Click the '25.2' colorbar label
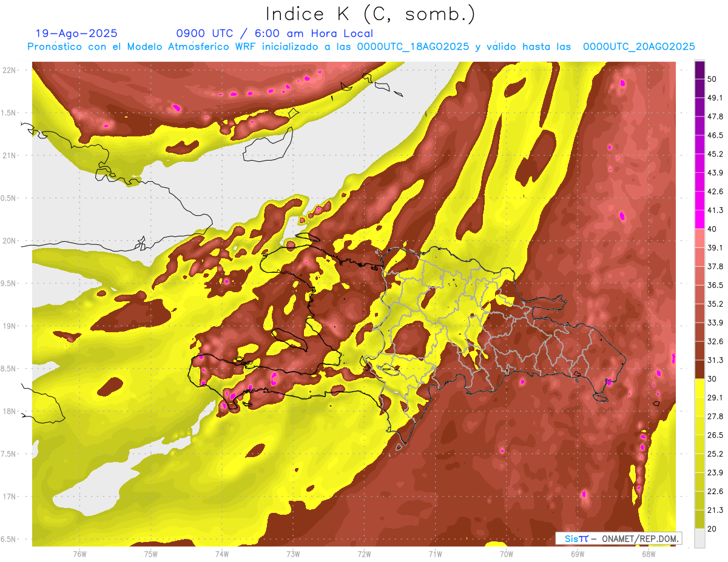Screen dimensions: 728x562 click(715, 453)
